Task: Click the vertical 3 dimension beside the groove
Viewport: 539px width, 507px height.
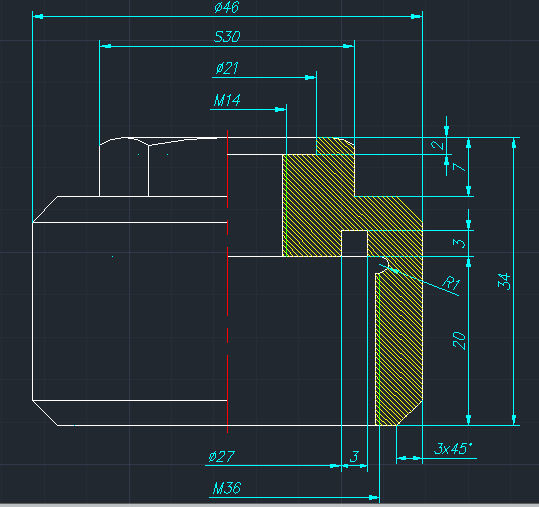Action: (x=459, y=243)
